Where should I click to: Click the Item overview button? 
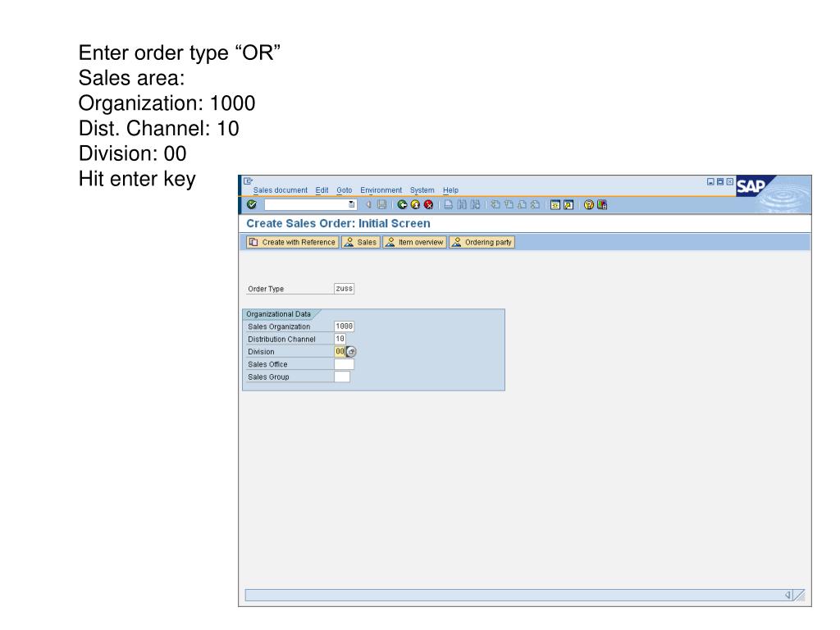coord(414,242)
